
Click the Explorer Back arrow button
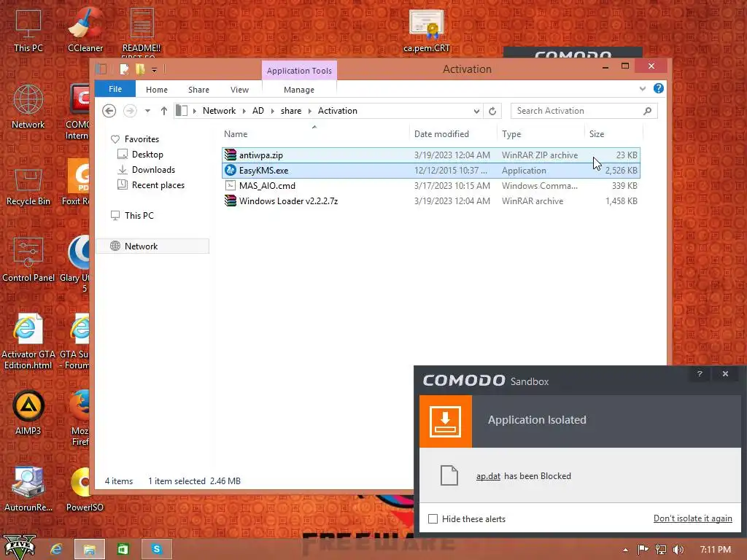point(109,111)
